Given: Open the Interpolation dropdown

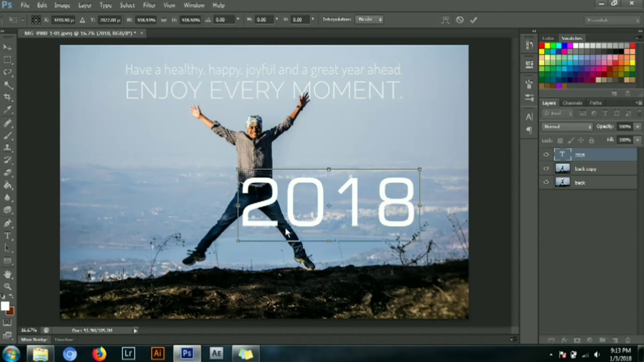Looking at the screenshot, I should click(370, 20).
